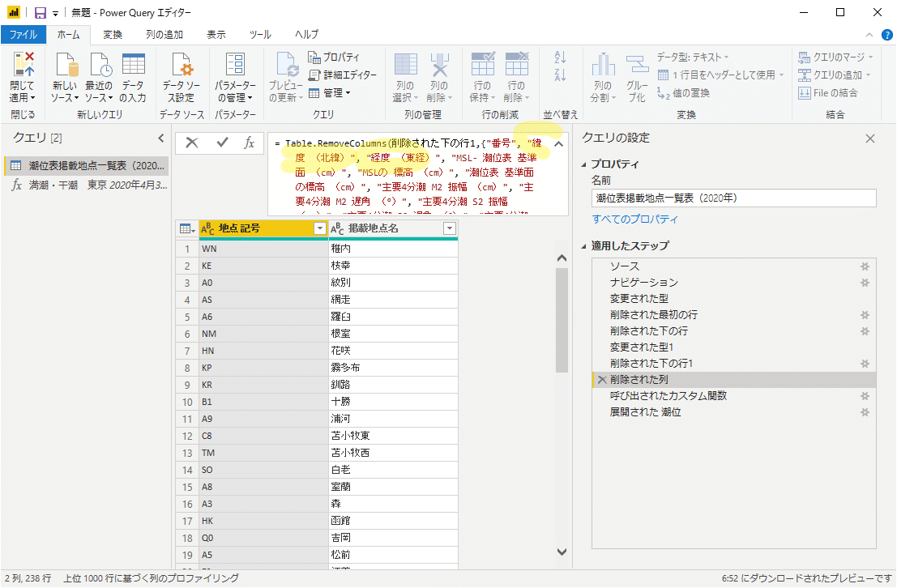Open settings gear for ソース step
This screenshot has width=897, height=588.
click(865, 266)
